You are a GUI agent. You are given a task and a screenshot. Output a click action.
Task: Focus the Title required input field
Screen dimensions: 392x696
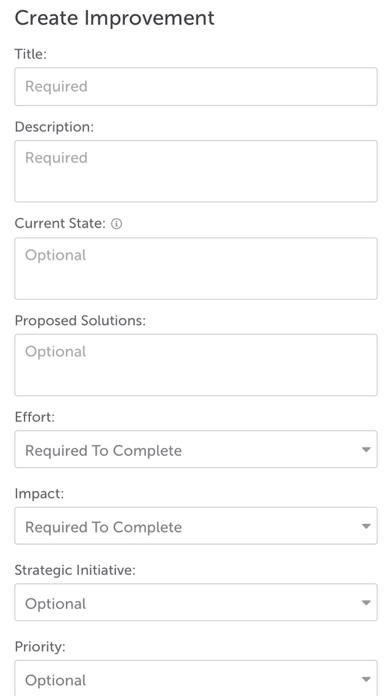196,87
